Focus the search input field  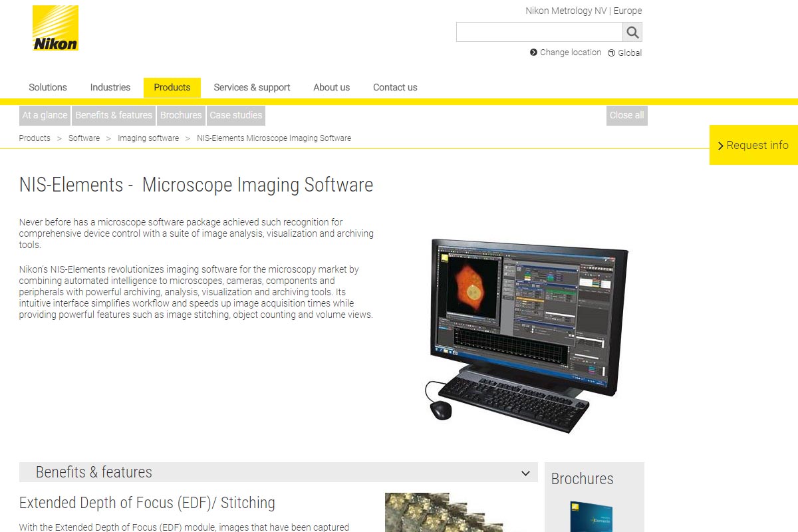coord(539,32)
